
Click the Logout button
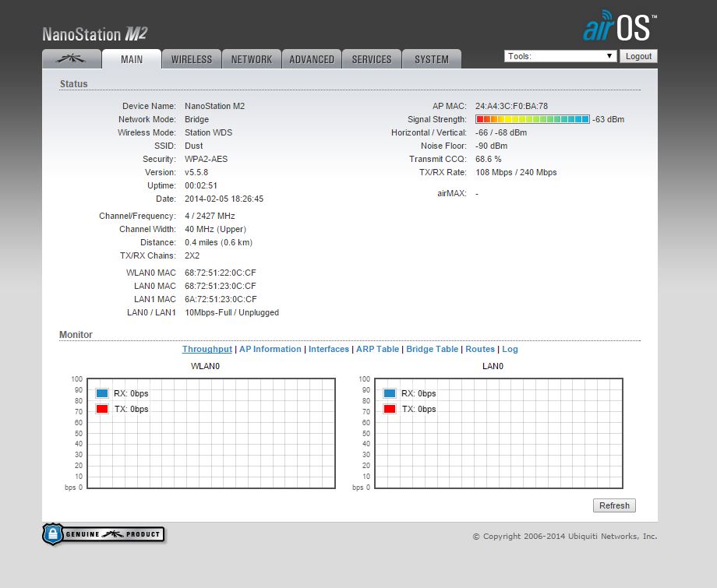click(638, 56)
